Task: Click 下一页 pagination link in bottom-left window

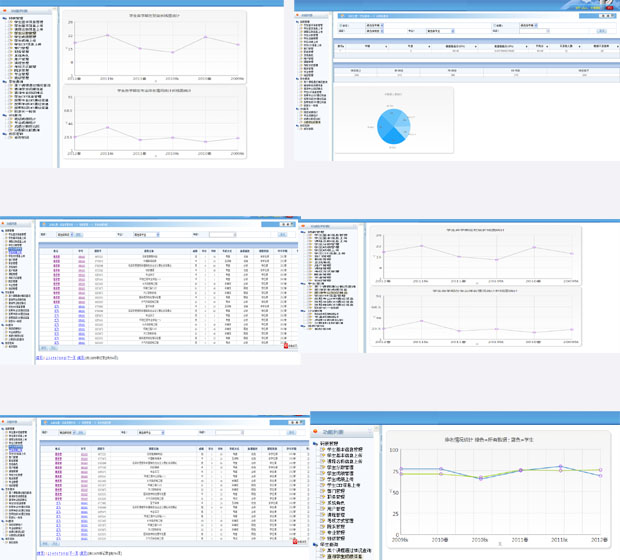Action: [x=74, y=553]
